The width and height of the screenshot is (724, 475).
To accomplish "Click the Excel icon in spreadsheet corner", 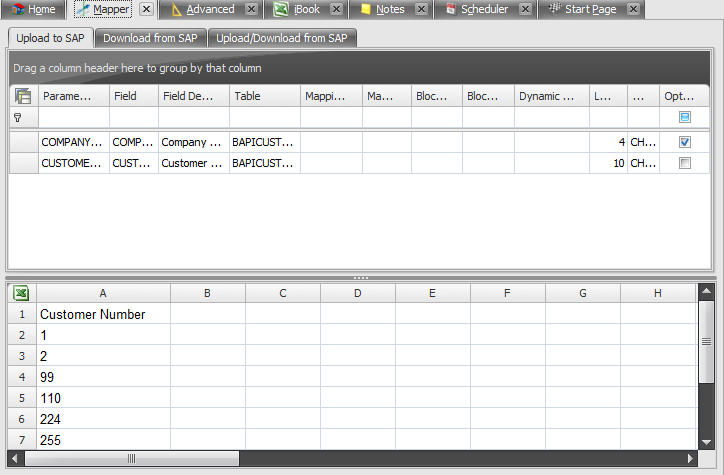I will (x=21, y=294).
